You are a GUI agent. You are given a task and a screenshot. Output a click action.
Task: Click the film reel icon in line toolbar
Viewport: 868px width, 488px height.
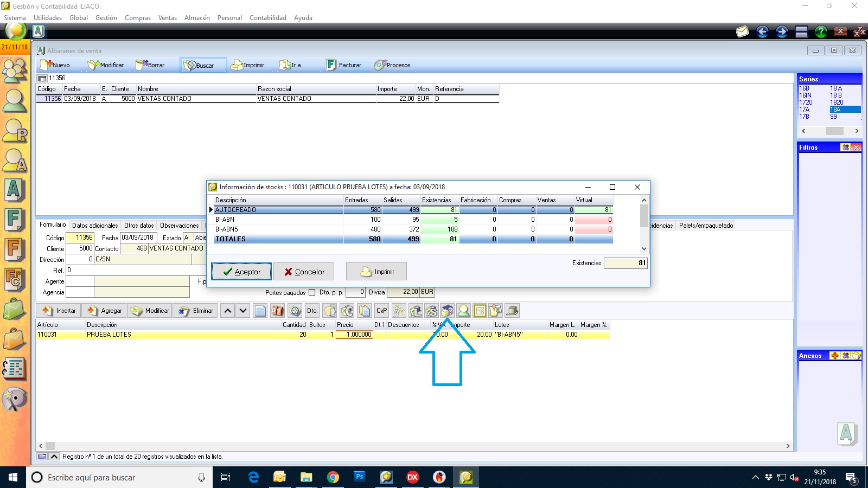click(x=295, y=311)
